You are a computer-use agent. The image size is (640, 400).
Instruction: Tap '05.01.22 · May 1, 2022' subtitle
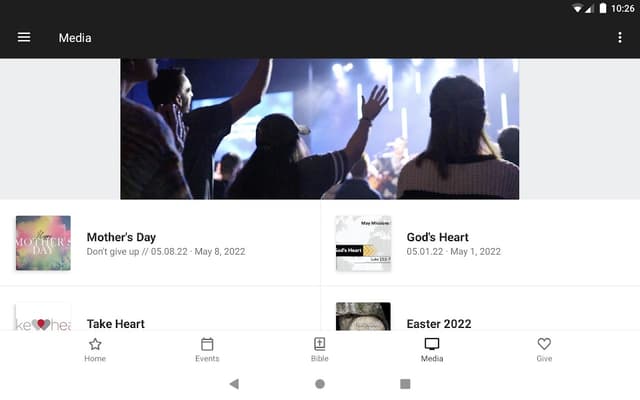[453, 251]
